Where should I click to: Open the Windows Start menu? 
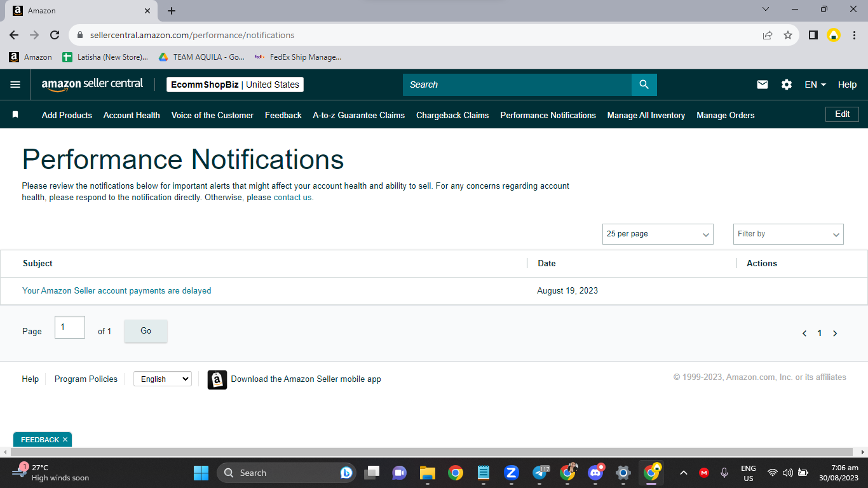pos(201,473)
